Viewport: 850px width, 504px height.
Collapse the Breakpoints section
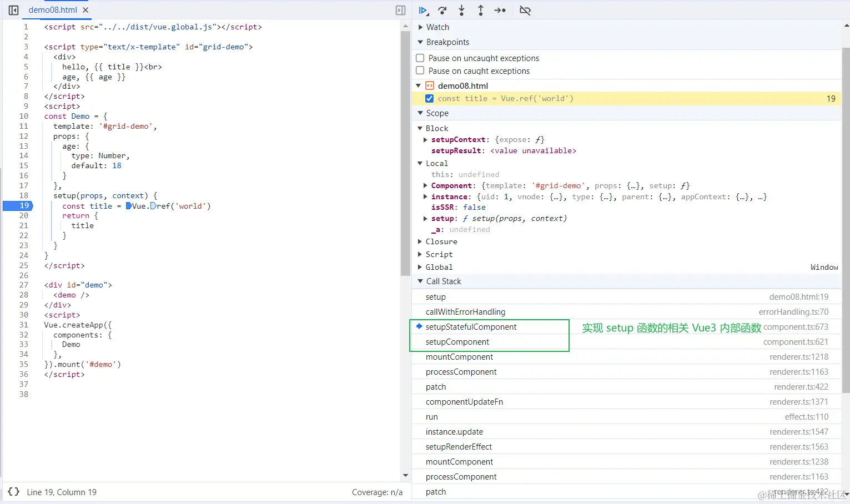pyautogui.click(x=420, y=42)
